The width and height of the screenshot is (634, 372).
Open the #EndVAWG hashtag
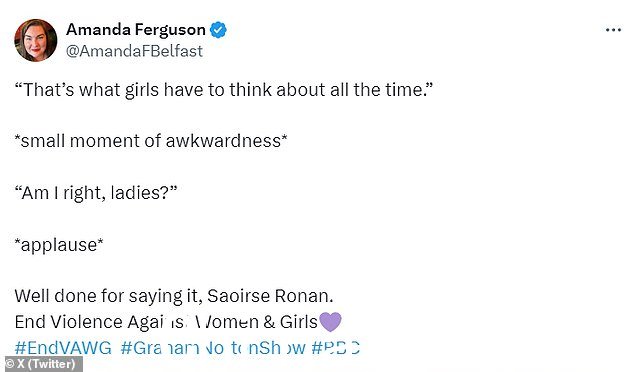coord(63,348)
